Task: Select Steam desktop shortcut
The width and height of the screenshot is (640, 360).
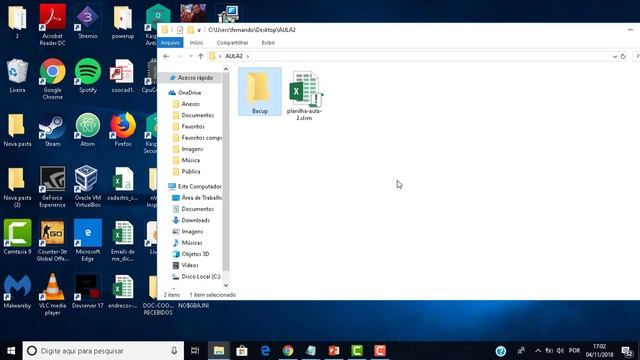Action: point(53,131)
